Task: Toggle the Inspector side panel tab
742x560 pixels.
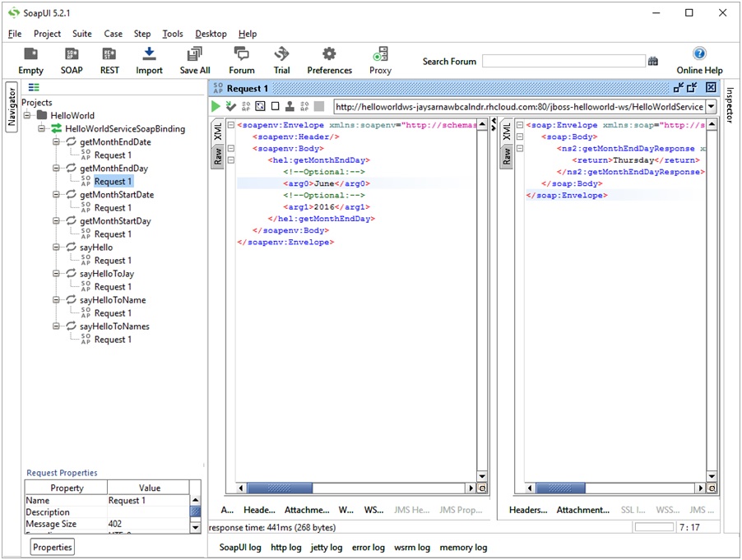Action: [730, 105]
